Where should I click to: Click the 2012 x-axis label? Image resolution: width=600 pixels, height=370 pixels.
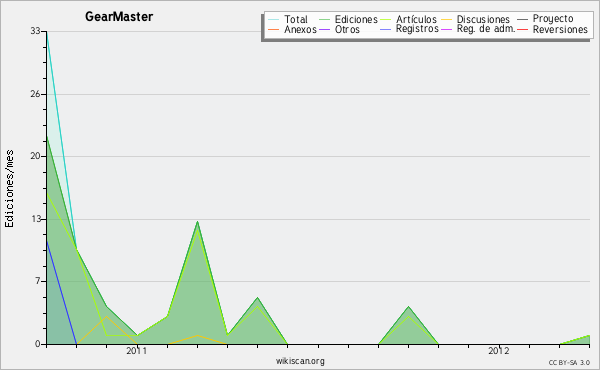point(499,351)
